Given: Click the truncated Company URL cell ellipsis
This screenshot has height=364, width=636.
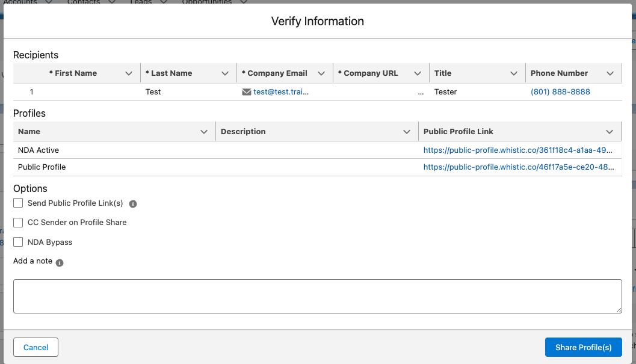Looking at the screenshot, I should coord(421,93).
